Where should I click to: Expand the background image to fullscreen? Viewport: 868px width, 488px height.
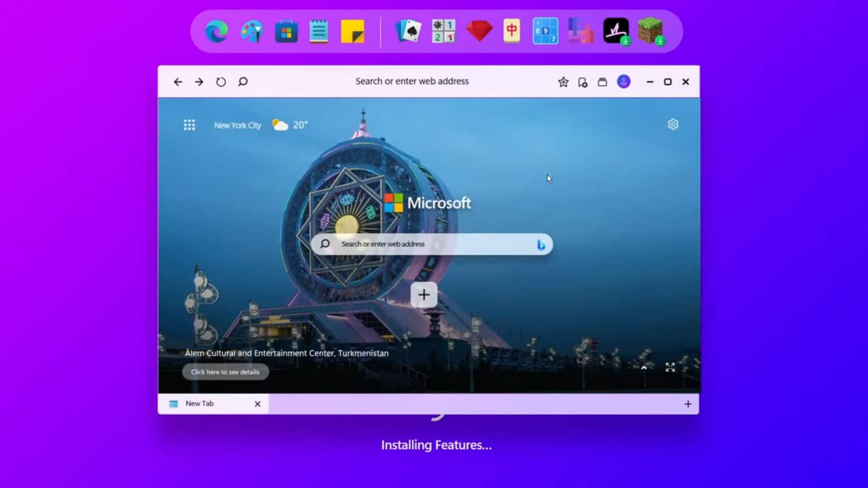pos(670,367)
